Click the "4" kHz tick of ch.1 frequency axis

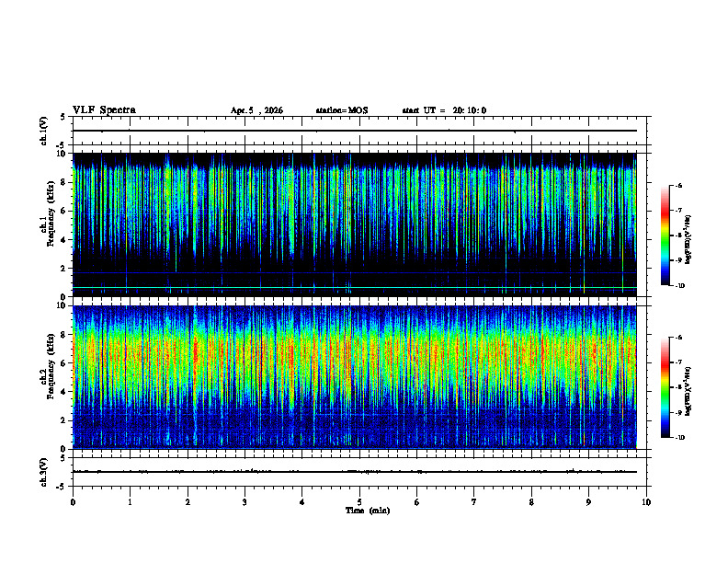coord(65,240)
